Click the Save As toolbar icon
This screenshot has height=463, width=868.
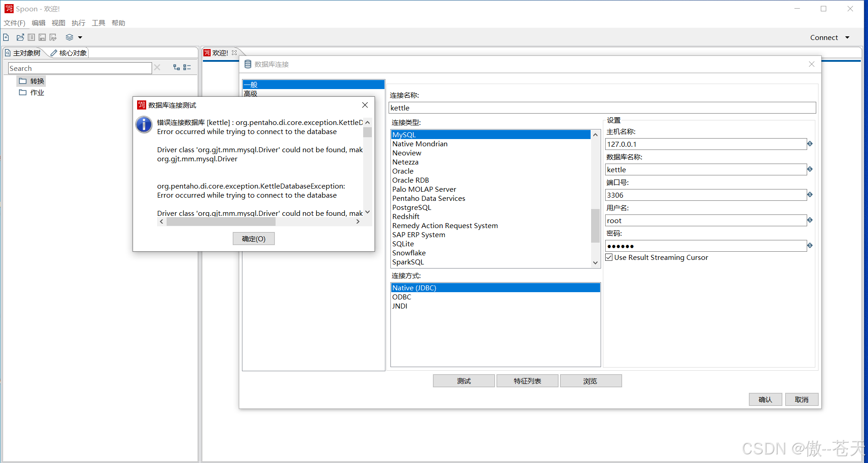pyautogui.click(x=53, y=37)
